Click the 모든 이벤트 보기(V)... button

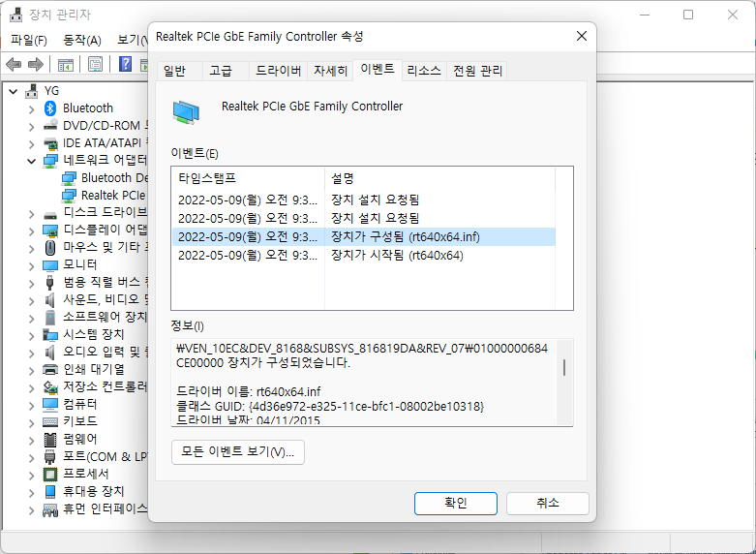pyautogui.click(x=238, y=452)
